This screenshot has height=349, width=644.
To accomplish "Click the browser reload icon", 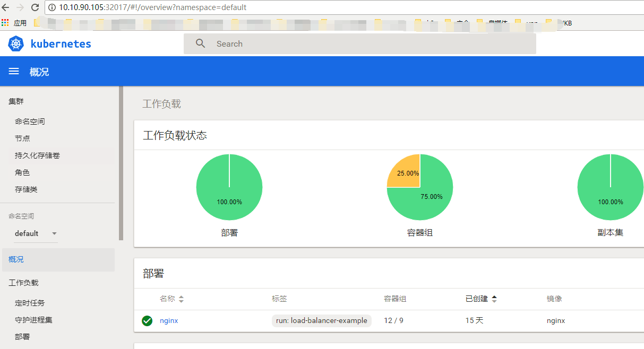I will point(35,7).
